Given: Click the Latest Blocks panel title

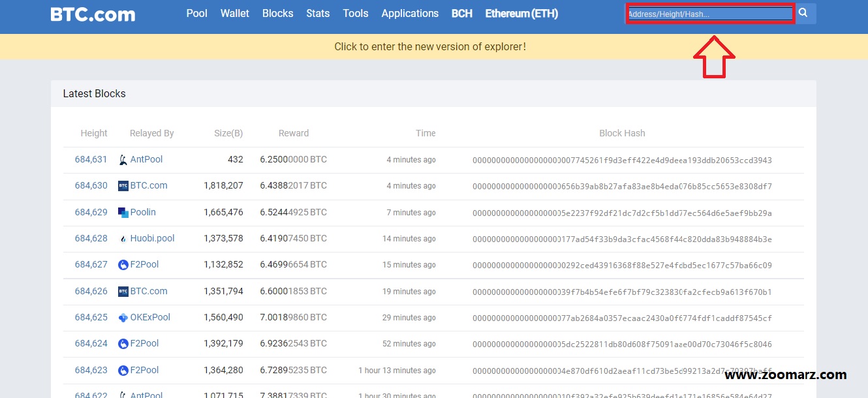Looking at the screenshot, I should tap(94, 93).
